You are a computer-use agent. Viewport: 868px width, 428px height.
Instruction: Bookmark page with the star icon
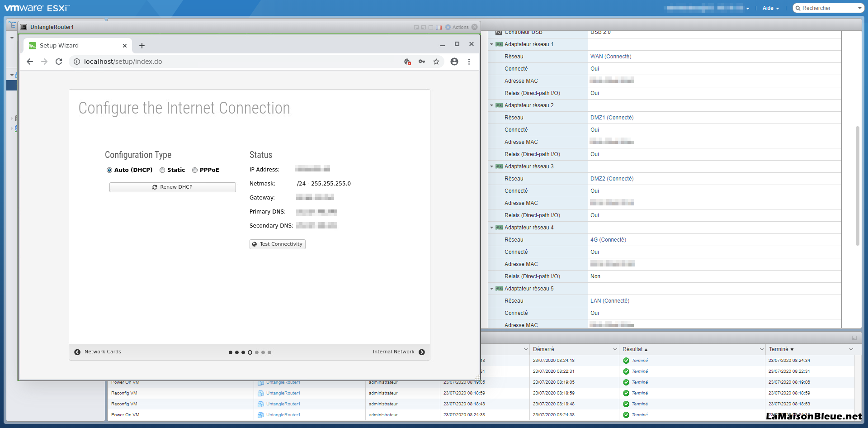(x=436, y=62)
